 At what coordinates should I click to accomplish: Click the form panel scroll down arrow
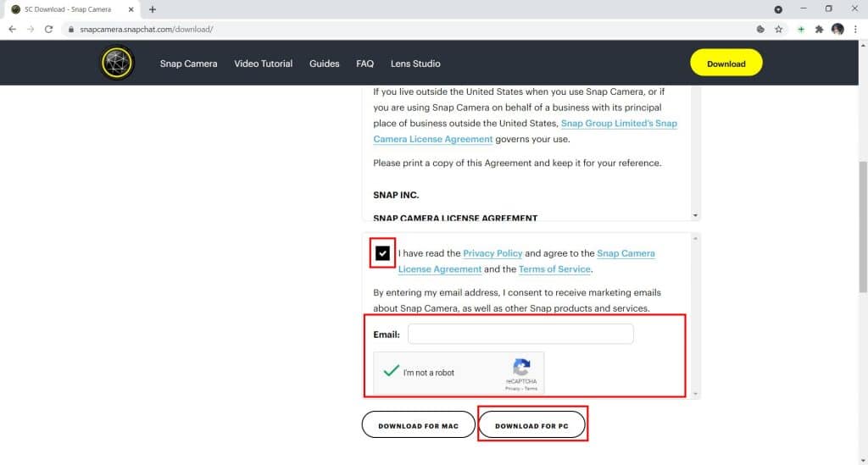click(x=695, y=394)
